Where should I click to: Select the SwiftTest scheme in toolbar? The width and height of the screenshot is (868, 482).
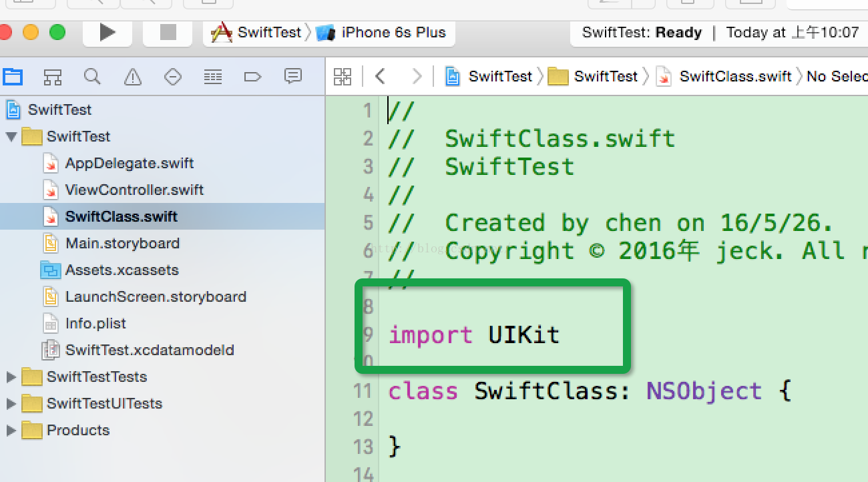tap(256, 32)
